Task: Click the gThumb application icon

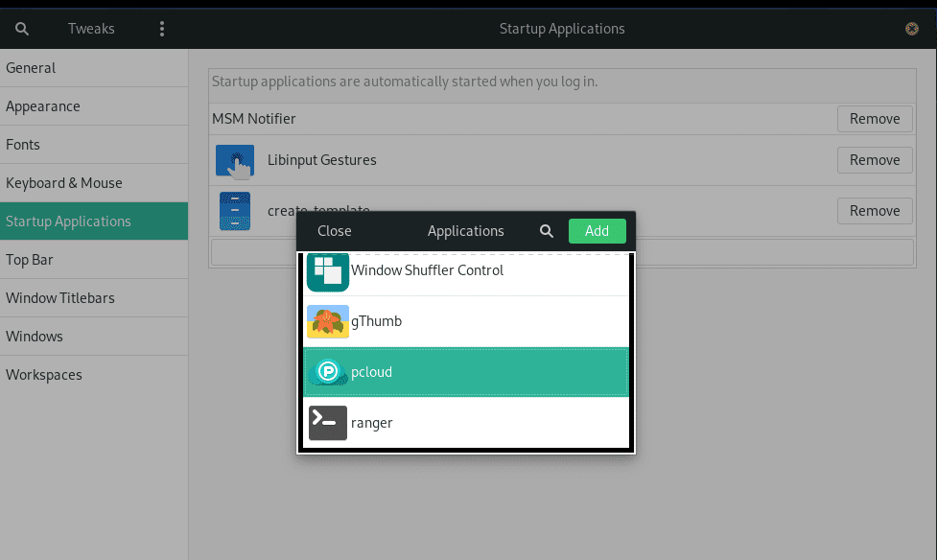Action: (327, 320)
